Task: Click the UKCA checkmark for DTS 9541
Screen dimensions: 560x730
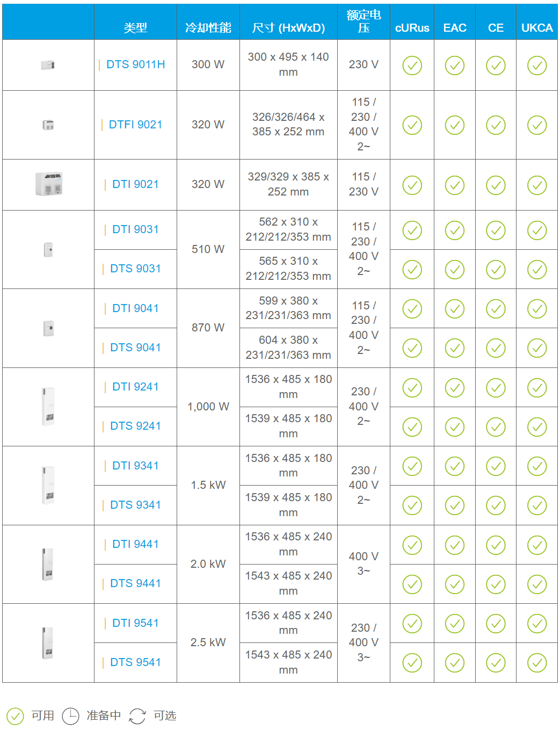Action: pyautogui.click(x=537, y=663)
